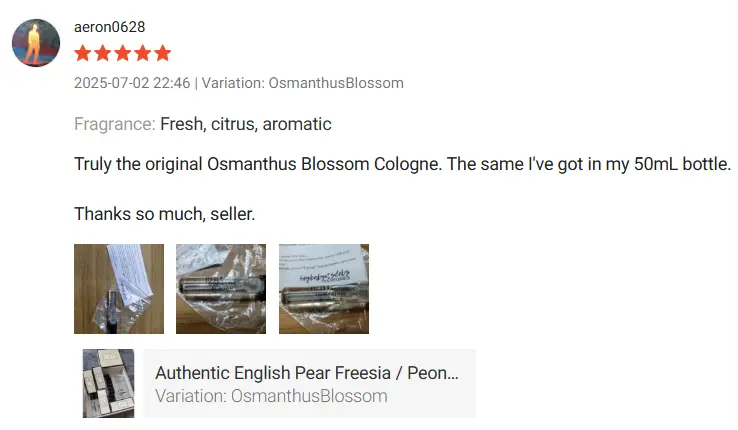Click the Thanks so much, seller line

click(165, 214)
